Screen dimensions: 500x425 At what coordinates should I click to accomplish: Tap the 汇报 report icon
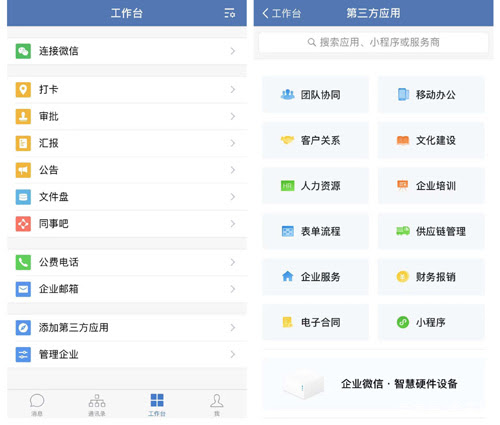pos(23,143)
